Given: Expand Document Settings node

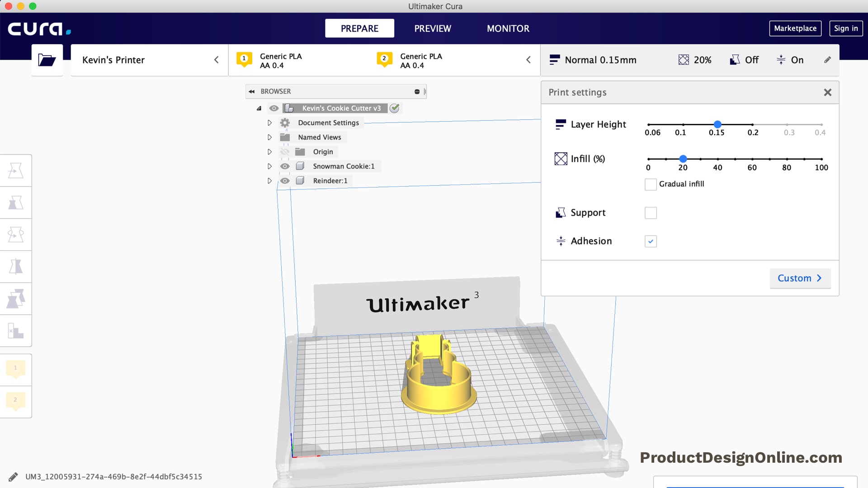Looking at the screenshot, I should click(x=269, y=122).
